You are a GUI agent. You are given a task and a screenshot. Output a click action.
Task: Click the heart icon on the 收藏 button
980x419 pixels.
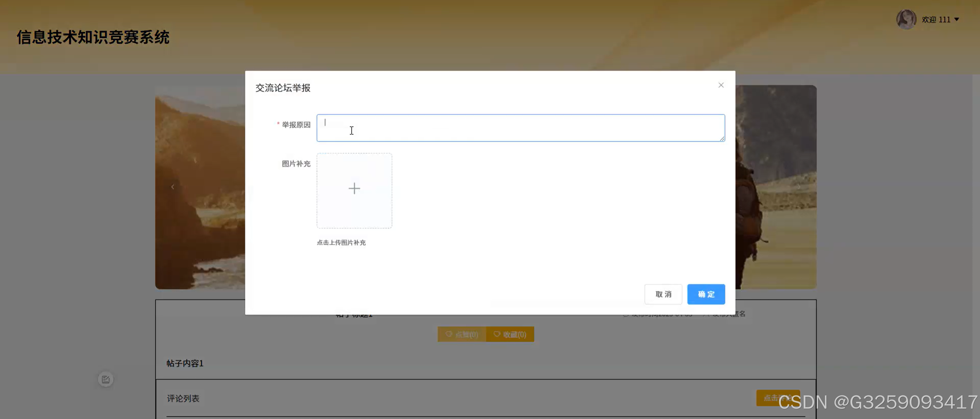tap(497, 334)
